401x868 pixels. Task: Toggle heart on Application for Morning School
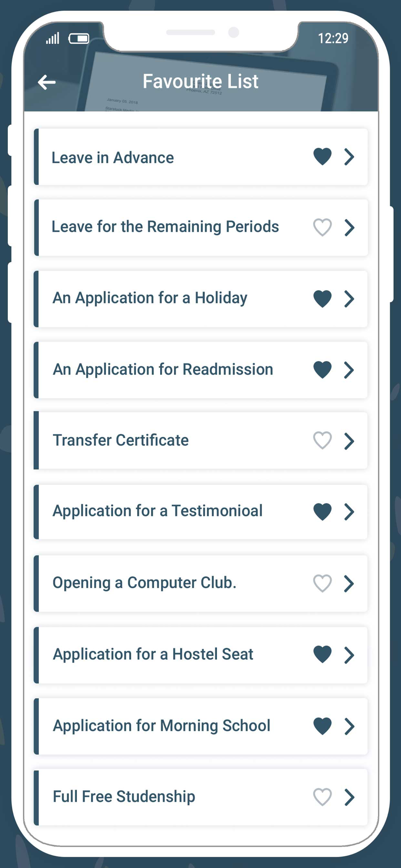click(322, 726)
